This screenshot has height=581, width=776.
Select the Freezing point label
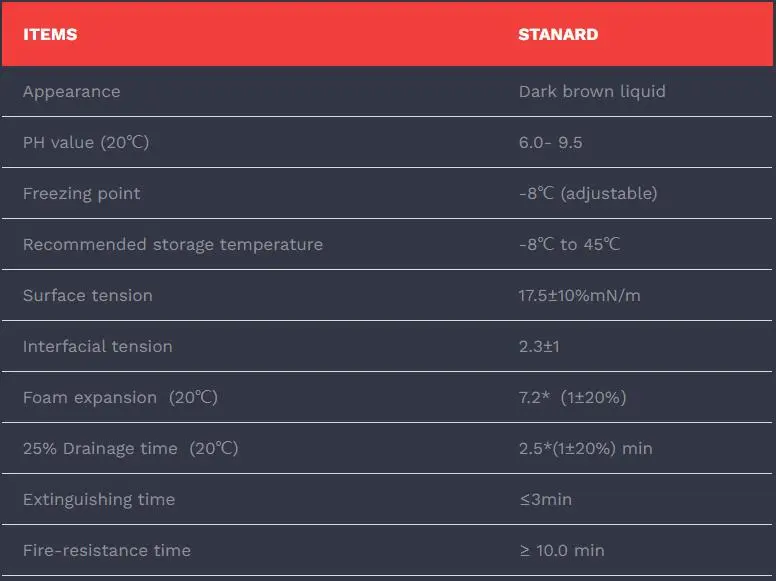coord(82,193)
